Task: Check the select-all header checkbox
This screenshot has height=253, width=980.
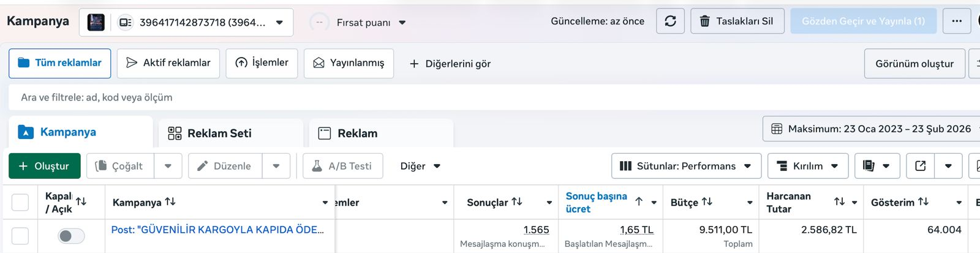Action: click(20, 202)
